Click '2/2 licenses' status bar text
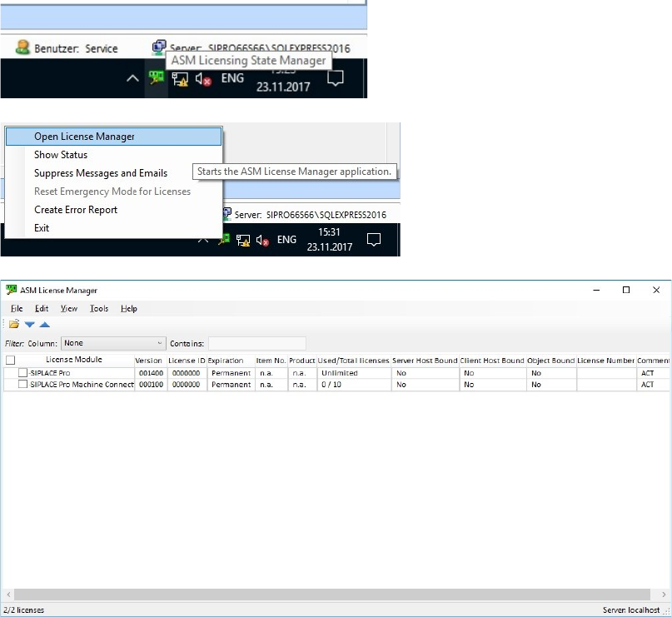This screenshot has height=617, width=672. pyautogui.click(x=23, y=610)
